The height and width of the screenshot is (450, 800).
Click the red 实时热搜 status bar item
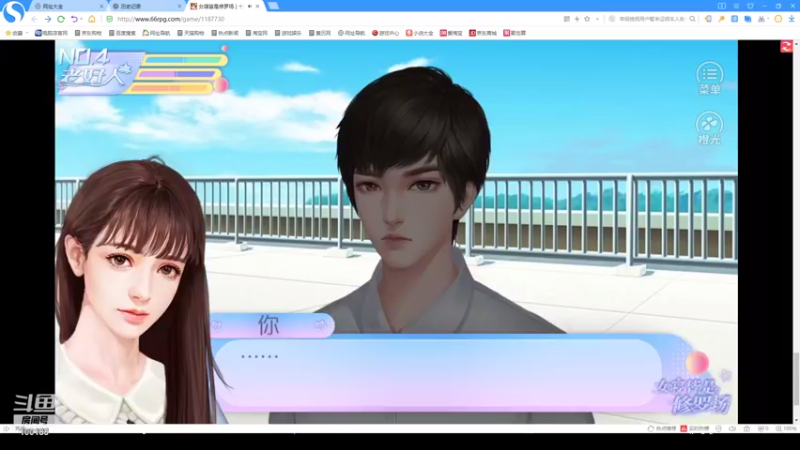point(695,429)
